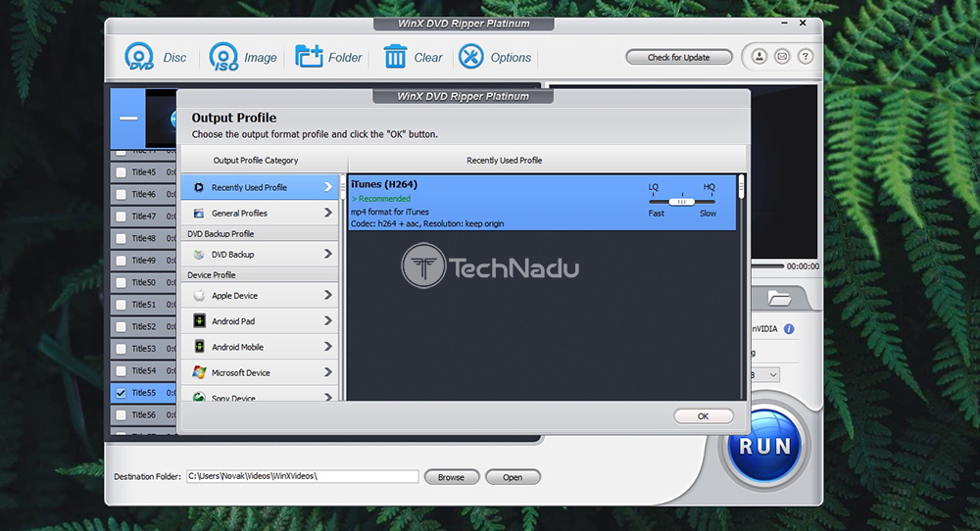This screenshot has height=531, width=980.
Task: Click the Check for Update button
Action: coord(679,58)
